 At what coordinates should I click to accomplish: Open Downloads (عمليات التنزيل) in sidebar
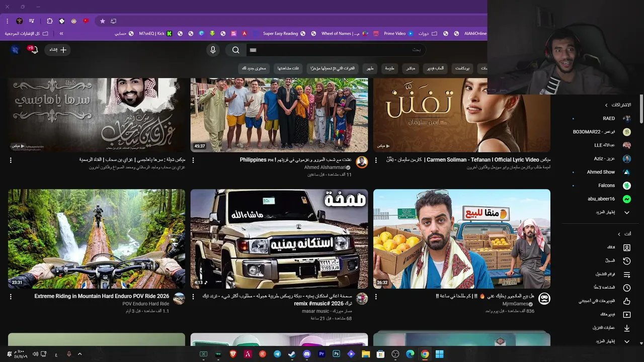[x=601, y=328]
